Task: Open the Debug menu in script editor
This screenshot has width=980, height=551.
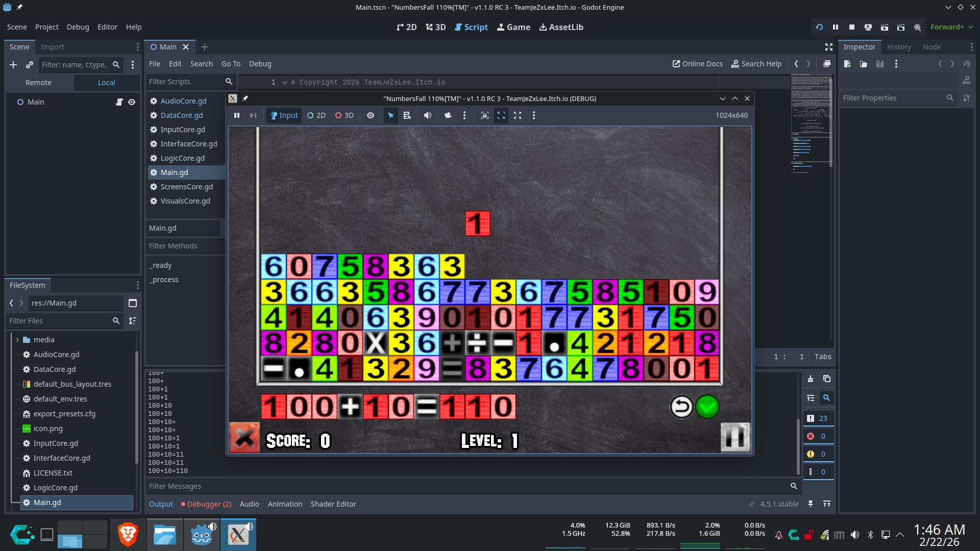Action: [260, 64]
